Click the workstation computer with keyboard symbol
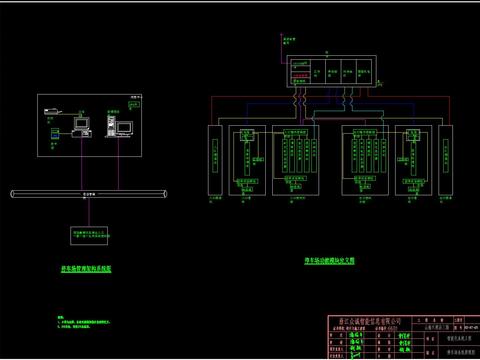 pyautogui.click(x=82, y=127)
